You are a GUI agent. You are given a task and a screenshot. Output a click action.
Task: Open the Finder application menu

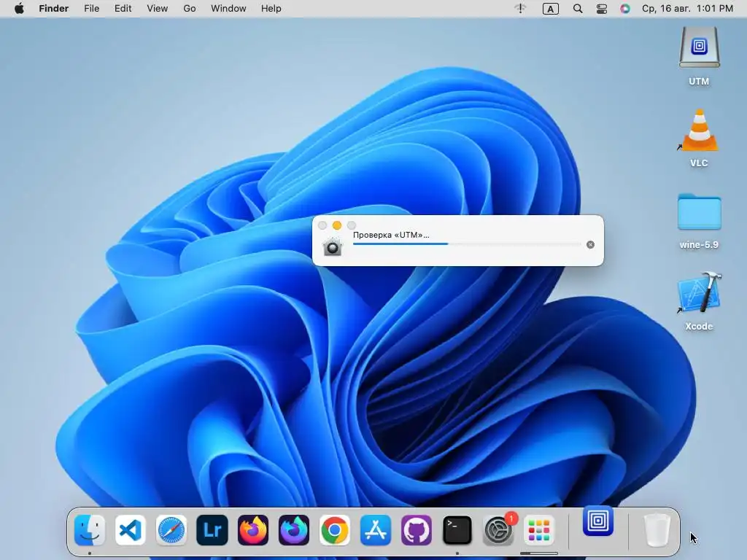coord(54,9)
